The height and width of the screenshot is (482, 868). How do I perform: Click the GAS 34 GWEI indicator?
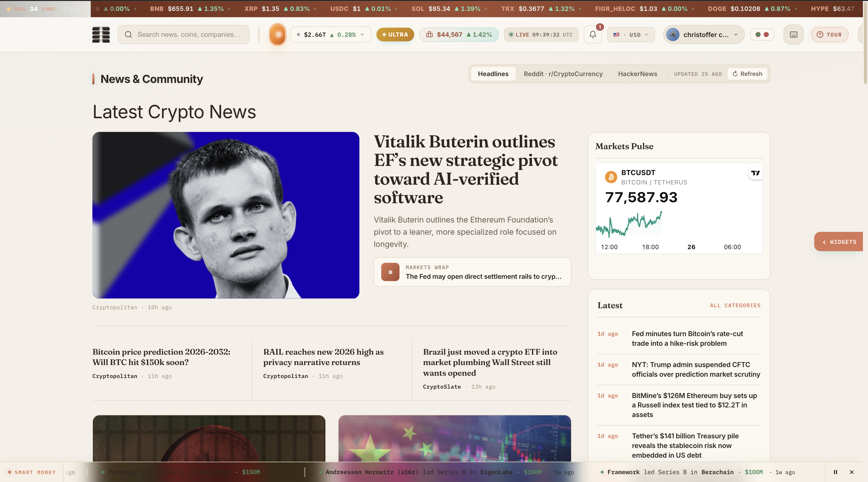[x=34, y=9]
